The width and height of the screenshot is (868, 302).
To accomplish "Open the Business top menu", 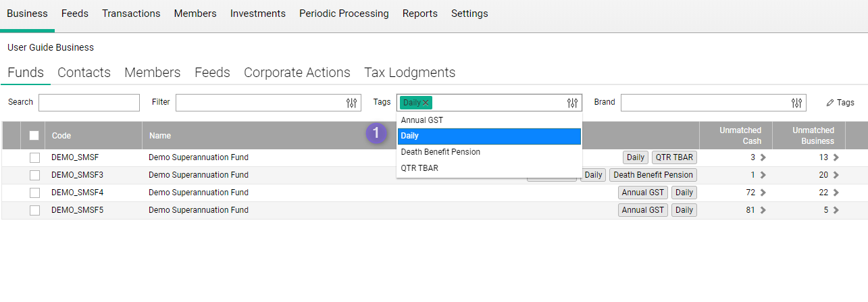I will click(27, 14).
